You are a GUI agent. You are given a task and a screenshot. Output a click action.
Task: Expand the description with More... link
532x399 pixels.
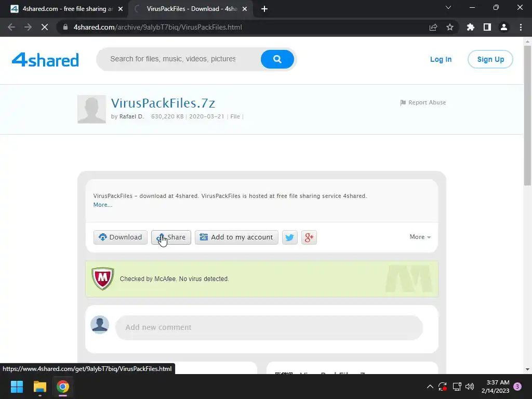(103, 205)
